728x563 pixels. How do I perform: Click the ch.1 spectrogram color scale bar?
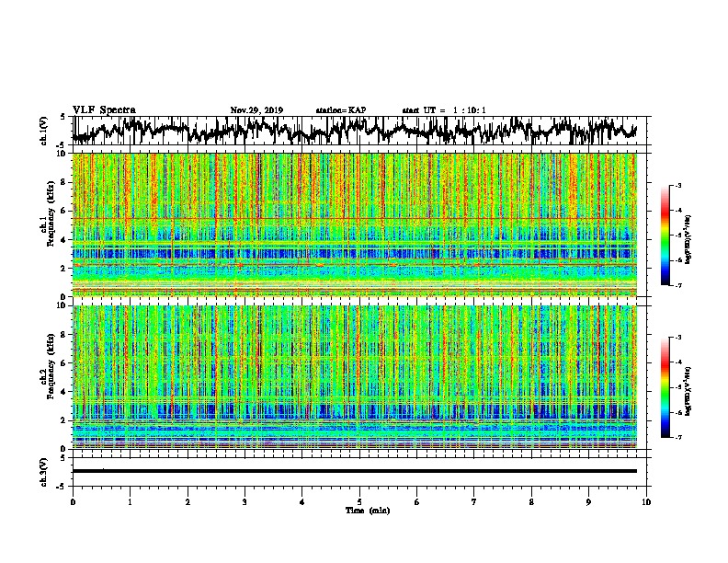pyautogui.click(x=665, y=236)
